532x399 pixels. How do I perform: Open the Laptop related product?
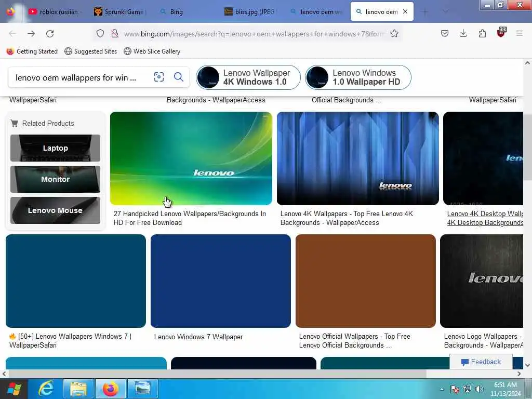[55, 148]
